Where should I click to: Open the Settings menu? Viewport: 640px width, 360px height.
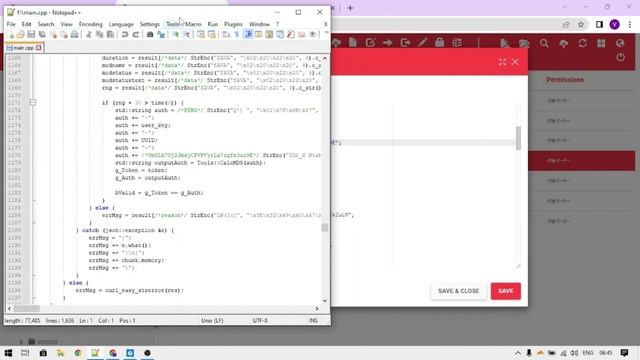pos(150,24)
